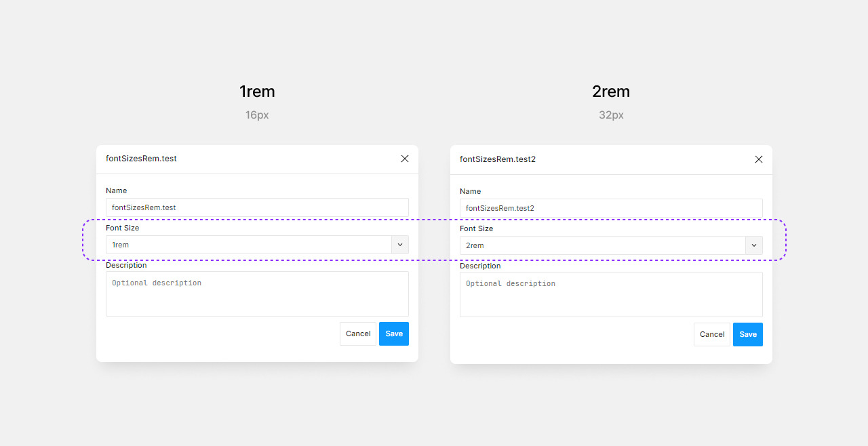
Task: Click the Name label in the fontSizesRem.test2 dialog
Action: click(470, 191)
